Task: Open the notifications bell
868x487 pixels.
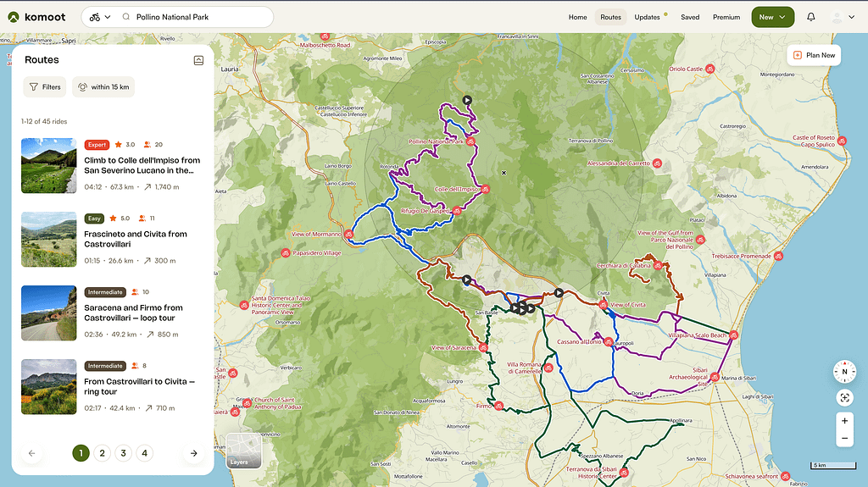Action: (810, 17)
